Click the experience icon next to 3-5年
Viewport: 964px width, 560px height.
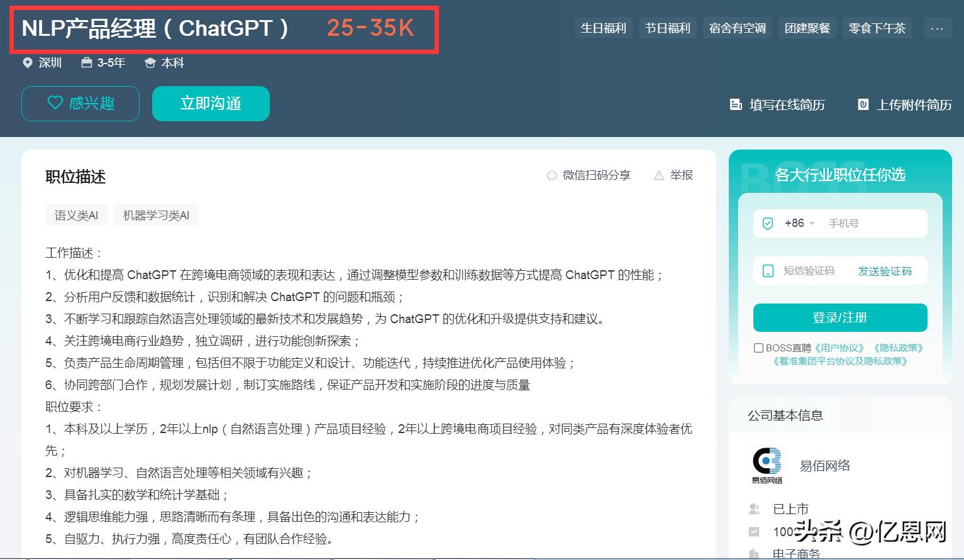(x=85, y=62)
